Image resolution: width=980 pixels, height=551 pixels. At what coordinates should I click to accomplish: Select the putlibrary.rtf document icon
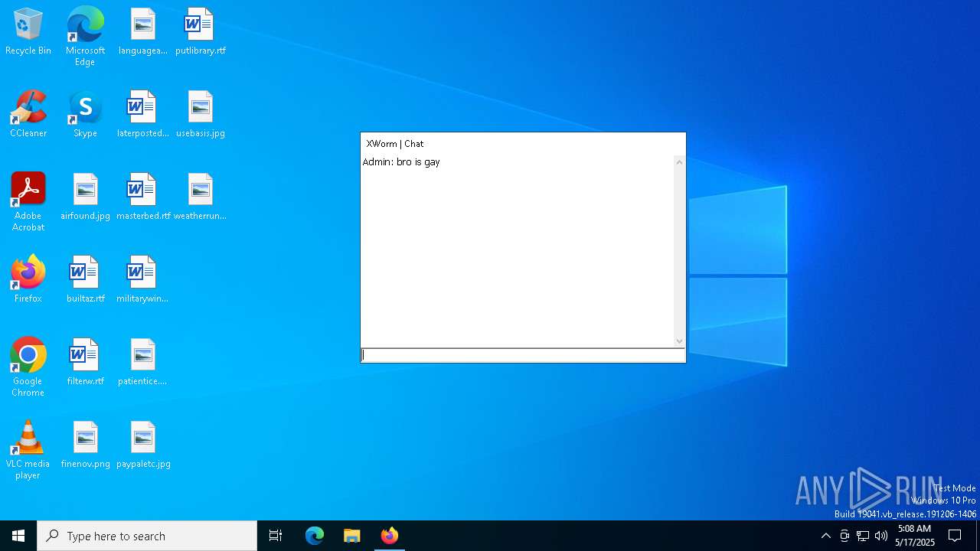pyautogui.click(x=201, y=32)
